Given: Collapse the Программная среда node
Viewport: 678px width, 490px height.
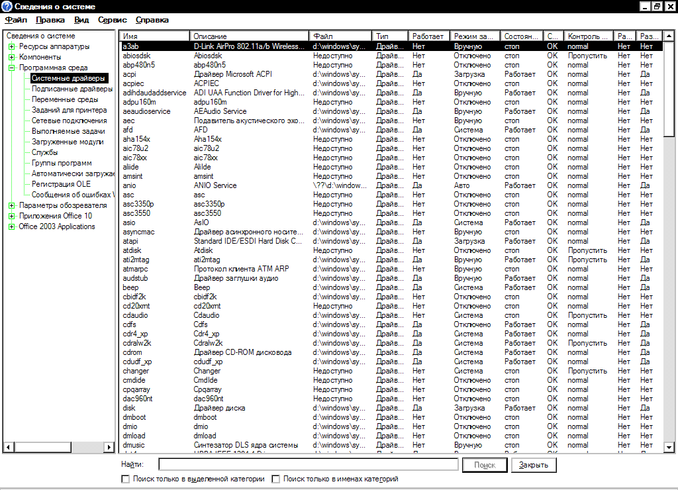Looking at the screenshot, I should pyautogui.click(x=11, y=67).
